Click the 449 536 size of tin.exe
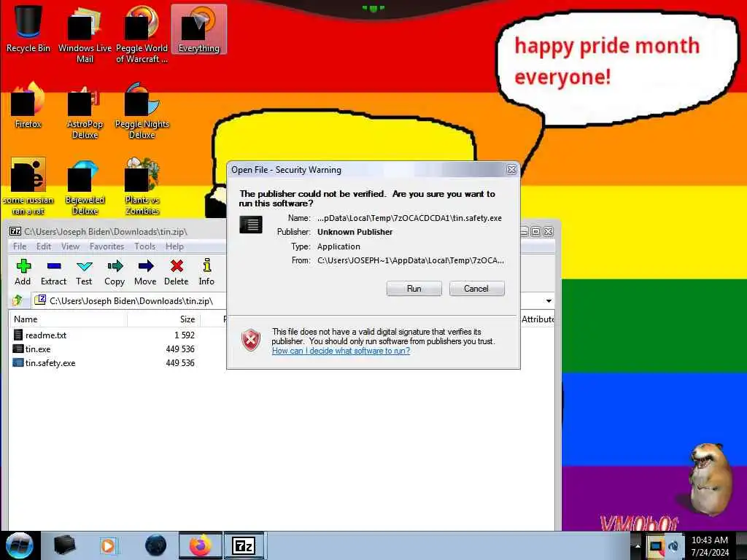This screenshot has height=560, width=747. coord(180,349)
